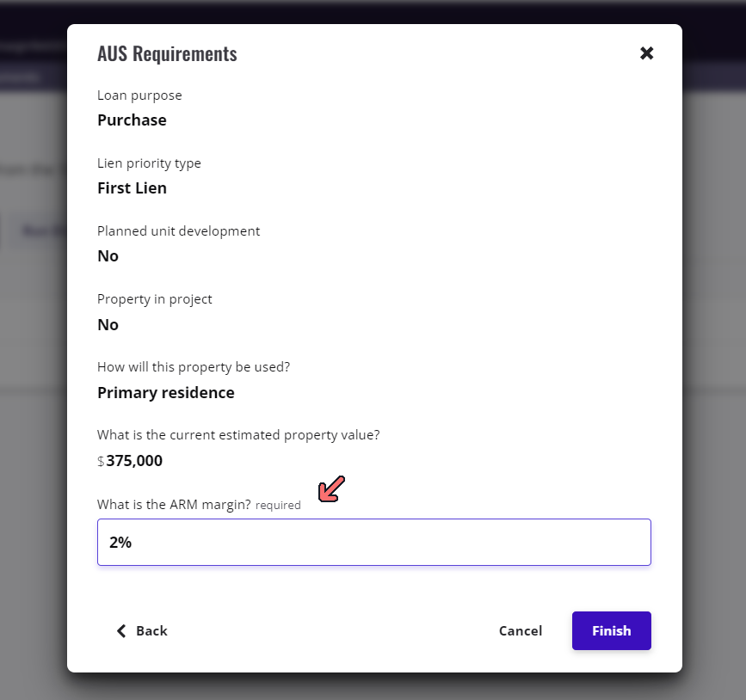Click the Lien priority type label
The image size is (746, 700).
(149, 163)
